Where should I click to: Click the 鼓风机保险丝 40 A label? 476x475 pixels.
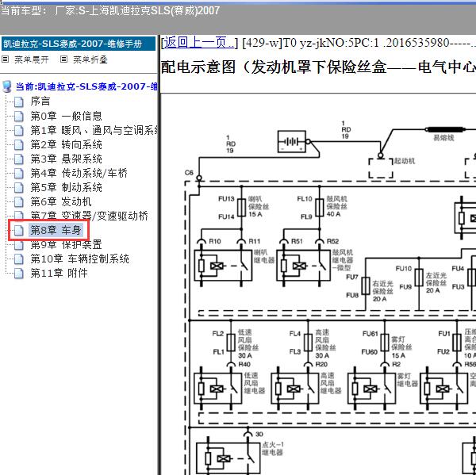pos(336,206)
